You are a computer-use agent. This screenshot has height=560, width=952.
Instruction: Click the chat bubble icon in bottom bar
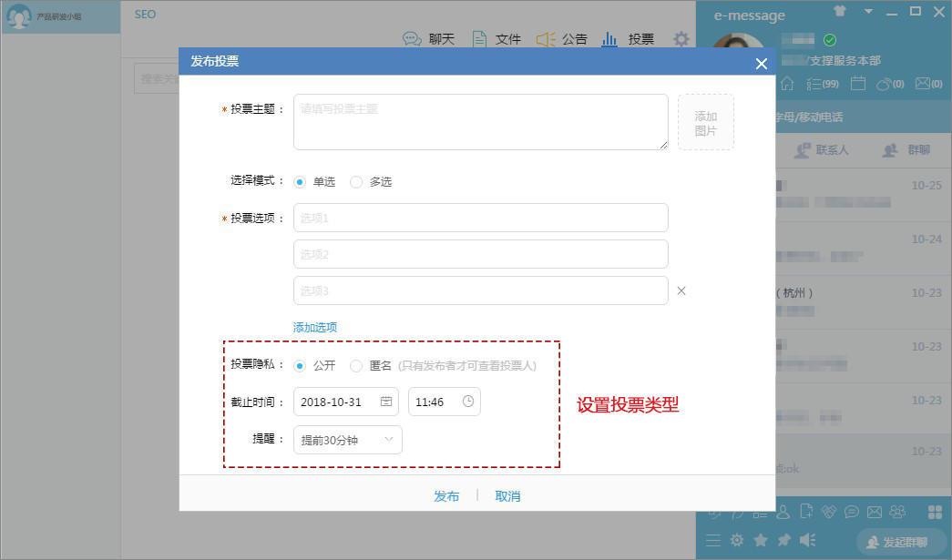click(851, 512)
